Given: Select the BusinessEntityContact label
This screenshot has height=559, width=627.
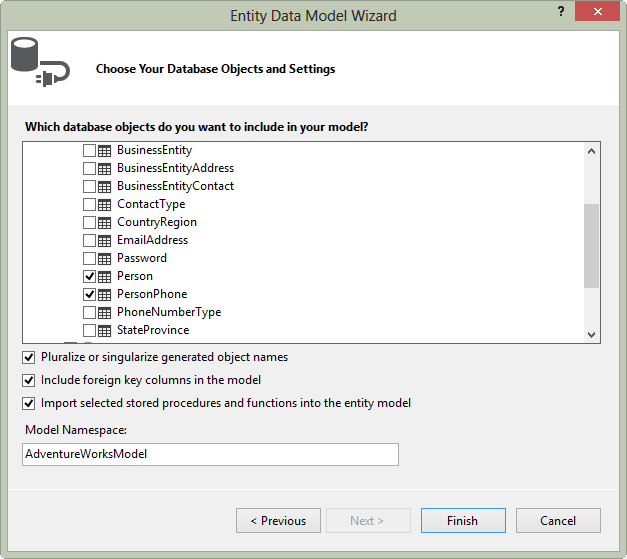Looking at the screenshot, I should [x=175, y=186].
